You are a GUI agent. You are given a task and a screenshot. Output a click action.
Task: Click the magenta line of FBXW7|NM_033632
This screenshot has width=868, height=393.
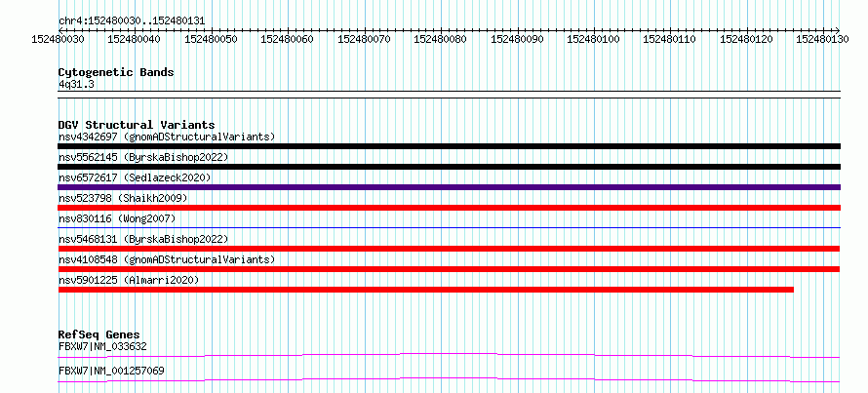coord(449,355)
